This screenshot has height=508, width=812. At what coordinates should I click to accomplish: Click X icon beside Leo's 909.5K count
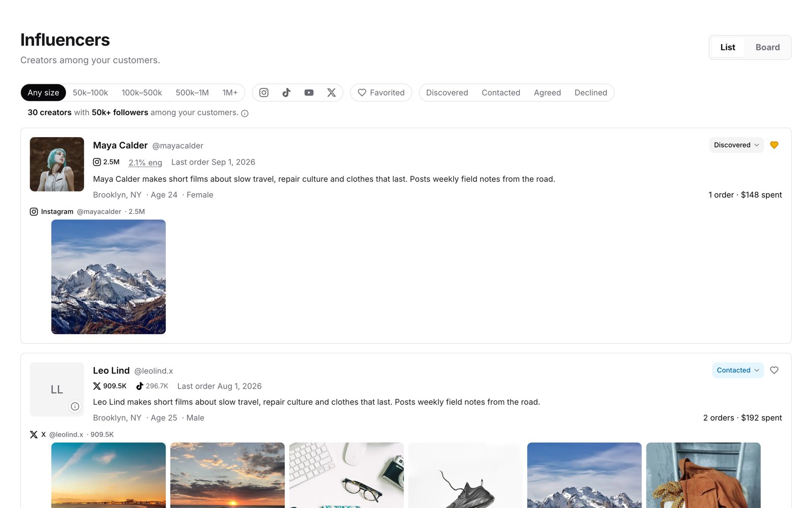[97, 386]
